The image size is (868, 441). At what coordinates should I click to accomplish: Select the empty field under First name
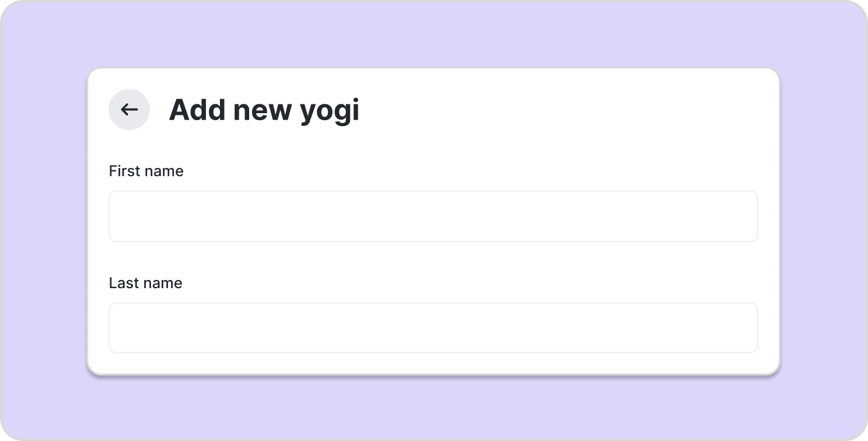(x=433, y=216)
